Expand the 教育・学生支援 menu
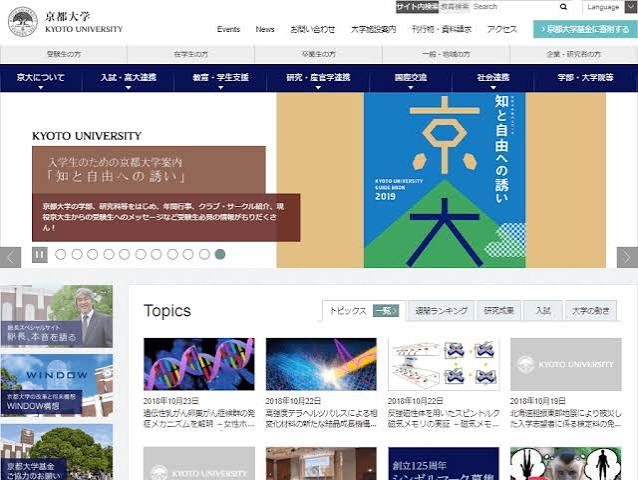This screenshot has width=638, height=480. 221,78
